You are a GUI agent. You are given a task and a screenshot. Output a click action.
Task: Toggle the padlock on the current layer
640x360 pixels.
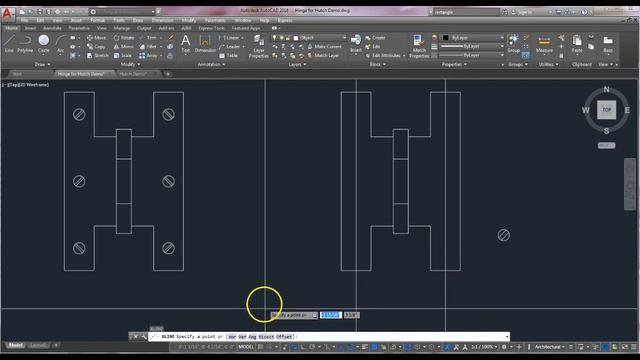(288, 38)
